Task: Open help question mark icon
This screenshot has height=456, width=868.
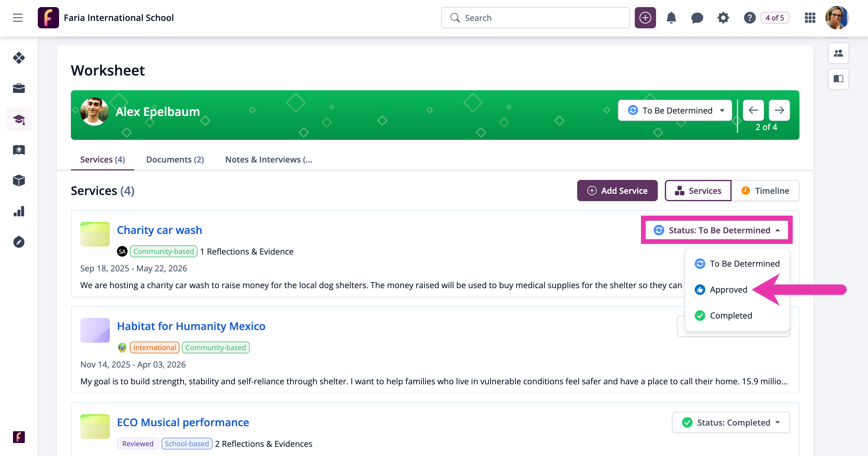Action: (x=749, y=17)
